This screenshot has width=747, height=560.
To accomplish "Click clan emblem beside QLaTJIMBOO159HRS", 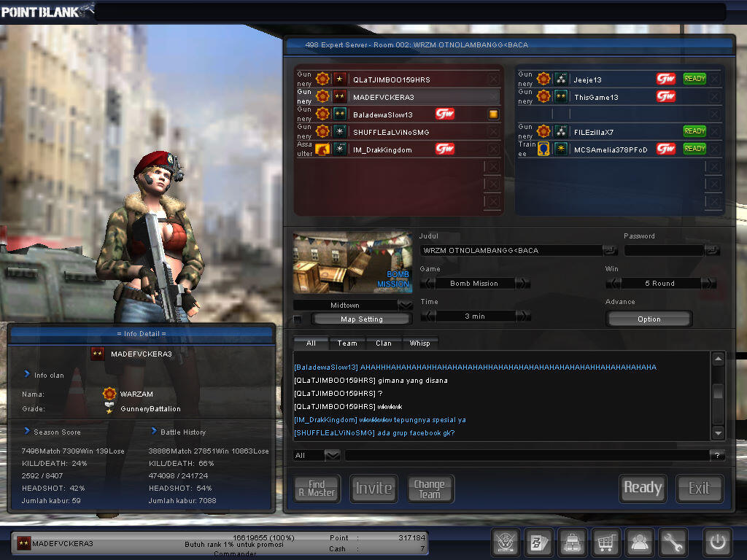I will pyautogui.click(x=322, y=79).
